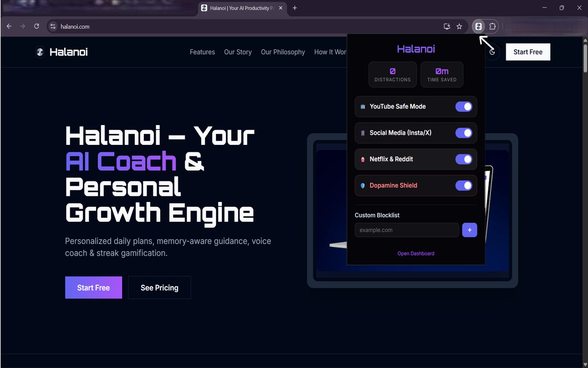Go forward to the next page
Screen dimensions: 588x368
23,26
